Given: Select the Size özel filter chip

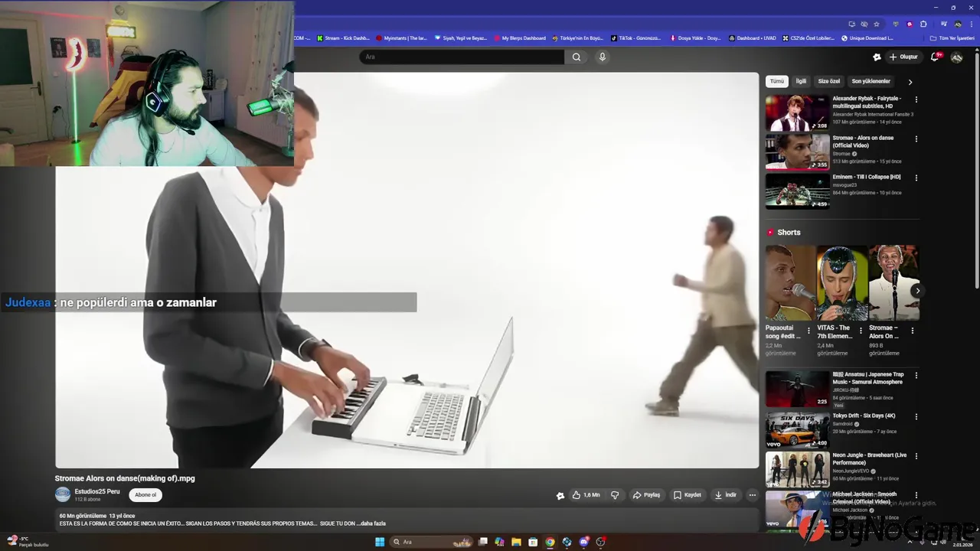Looking at the screenshot, I should (x=829, y=81).
